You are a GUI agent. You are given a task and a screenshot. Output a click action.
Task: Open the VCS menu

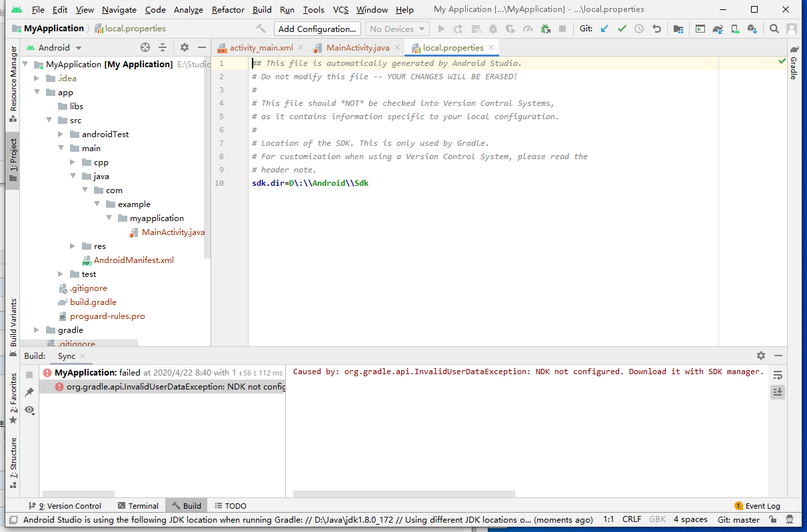click(341, 9)
